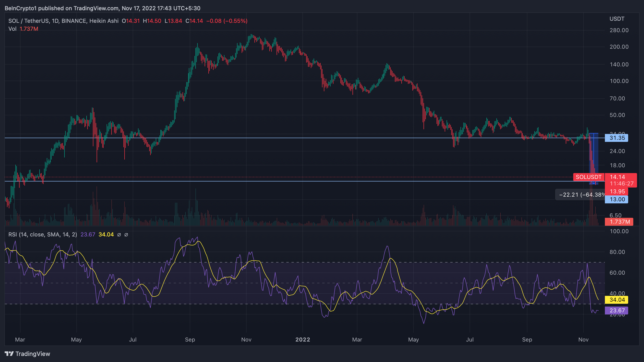Image resolution: width=644 pixels, height=362 pixels.
Task: Open the RSI (14, close, SMA, 14, 2) legend
Action: click(x=43, y=235)
